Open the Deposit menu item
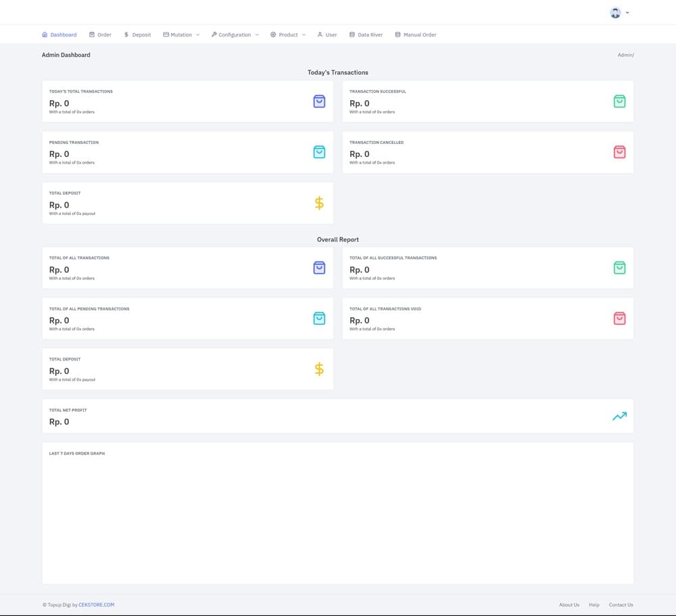This screenshot has width=676, height=616. (x=137, y=34)
